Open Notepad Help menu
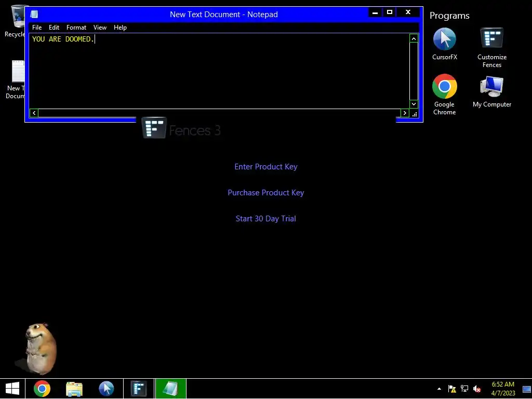 [x=120, y=28]
